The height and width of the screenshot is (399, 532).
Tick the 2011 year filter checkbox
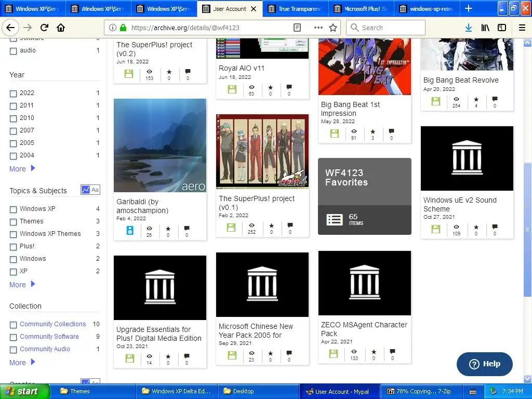(x=13, y=106)
